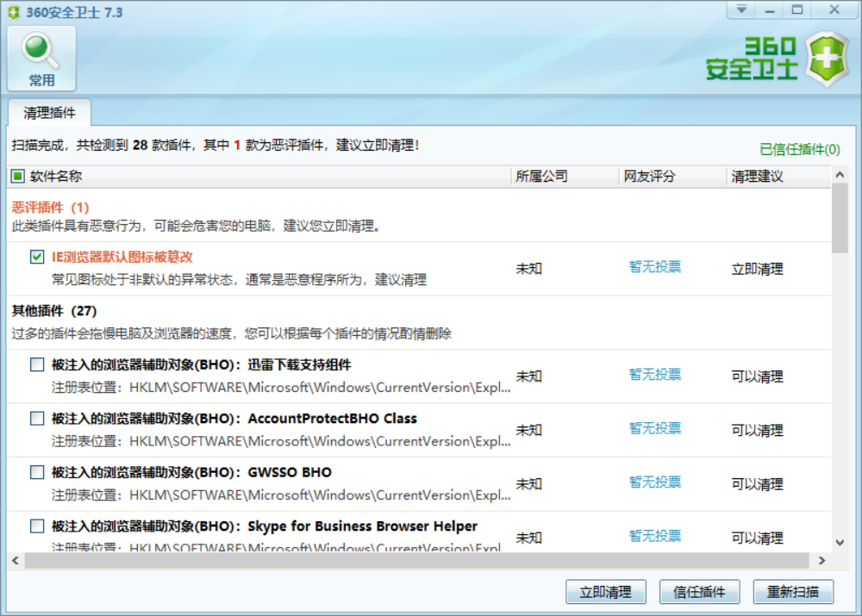Image resolution: width=862 pixels, height=616 pixels.
Task: Click the 重新扫描 button
Action: (793, 592)
